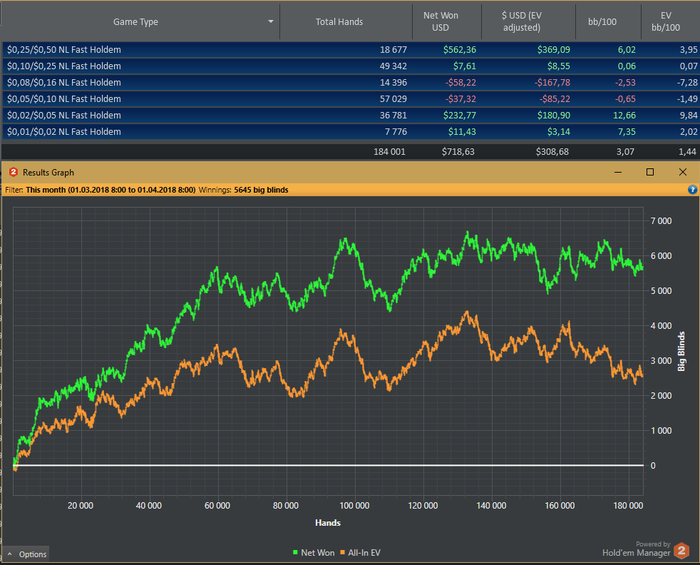700x565 pixels.
Task: Sort by Total Hands column
Action: tap(339, 21)
